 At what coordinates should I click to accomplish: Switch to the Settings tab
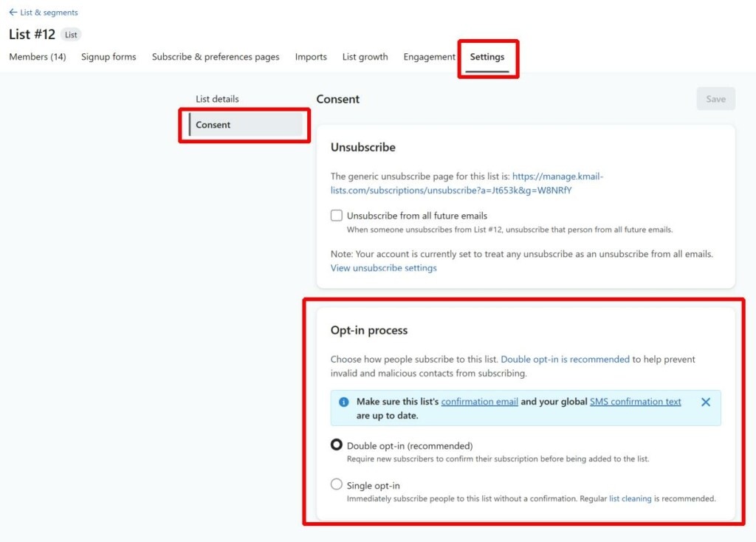tap(487, 56)
